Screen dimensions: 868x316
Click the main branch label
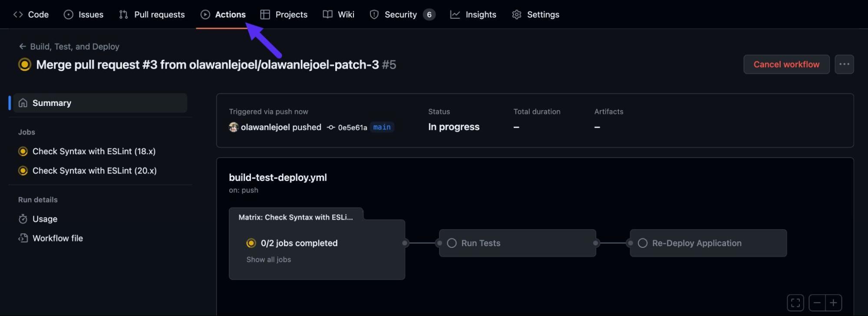click(x=382, y=127)
